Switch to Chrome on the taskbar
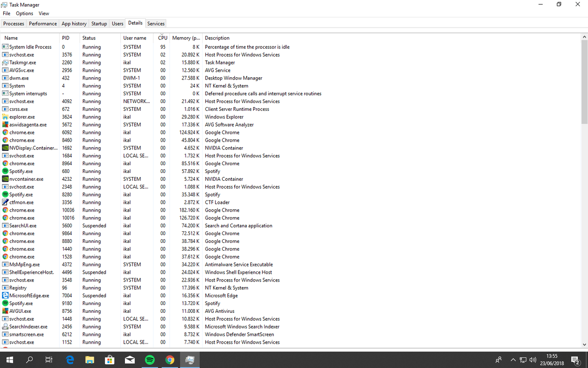The height and width of the screenshot is (368, 588). (x=170, y=360)
